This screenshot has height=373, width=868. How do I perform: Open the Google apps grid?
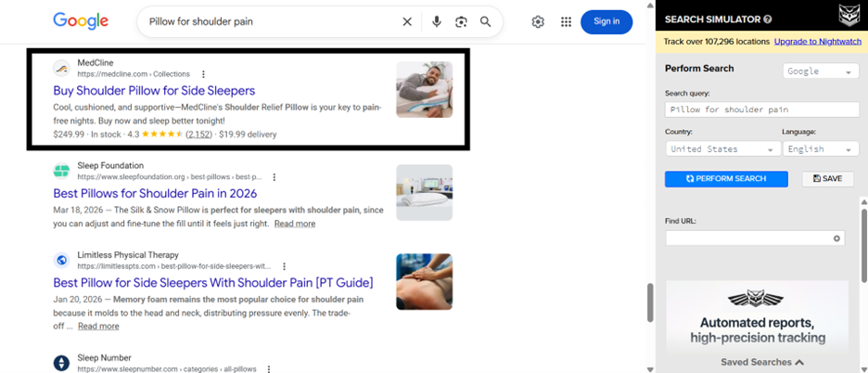click(566, 21)
